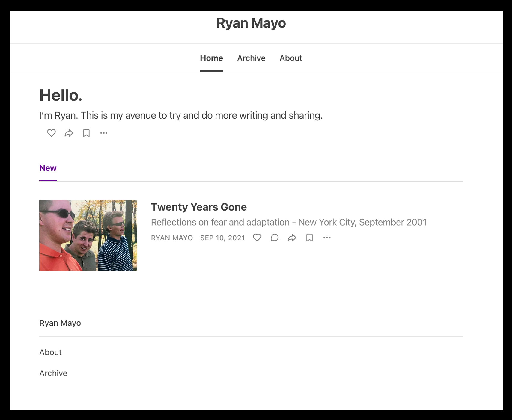The image size is (512, 420).
Task: Select the New posts tab
Action: point(48,168)
